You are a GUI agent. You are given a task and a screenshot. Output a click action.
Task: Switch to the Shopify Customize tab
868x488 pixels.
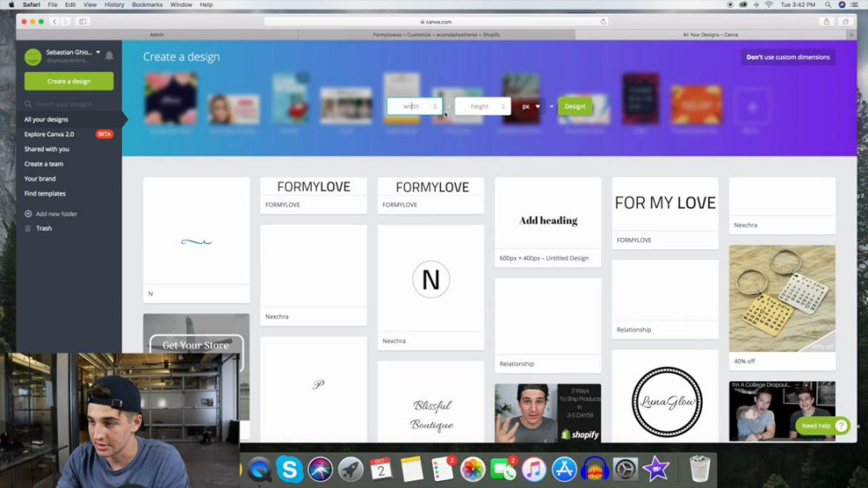tap(437, 35)
